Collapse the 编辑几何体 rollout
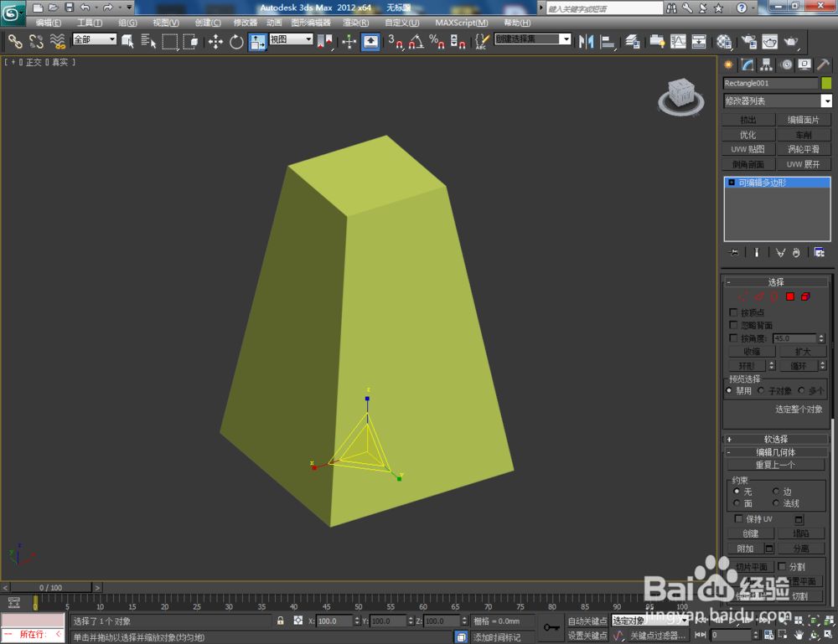Image resolution: width=838 pixels, height=644 pixels. point(775,451)
